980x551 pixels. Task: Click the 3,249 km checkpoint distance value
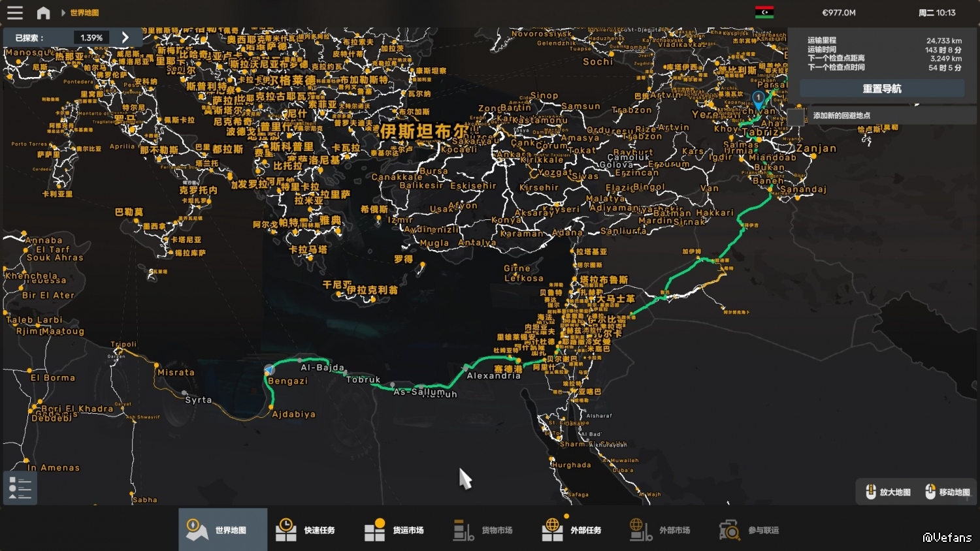946,59
